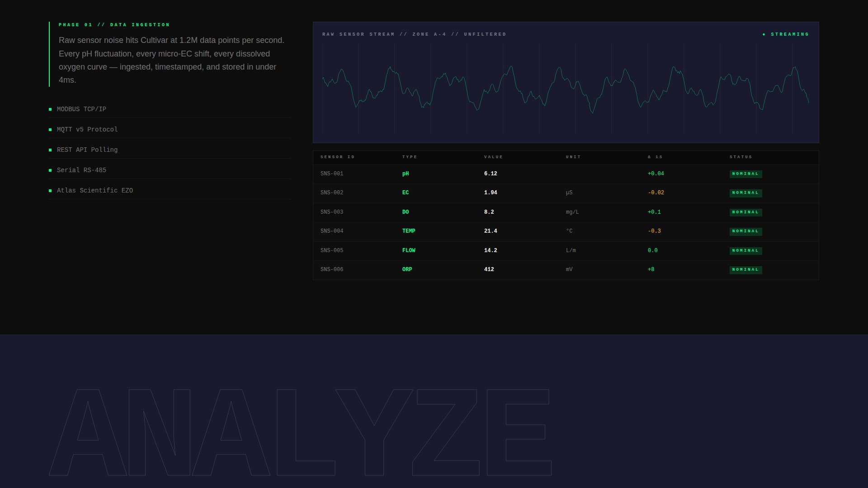The image size is (868, 488).
Task: Open the VALUE column header options
Action: pyautogui.click(x=494, y=157)
